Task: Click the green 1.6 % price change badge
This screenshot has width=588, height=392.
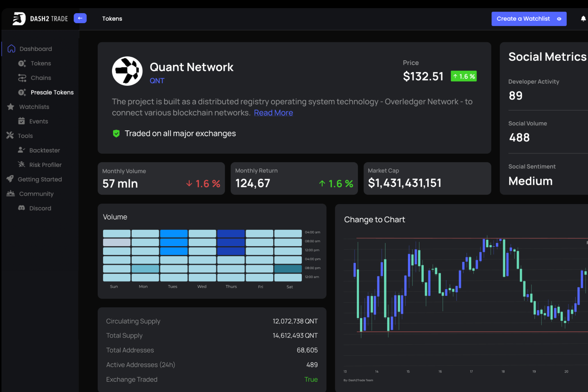Action: pyautogui.click(x=463, y=76)
